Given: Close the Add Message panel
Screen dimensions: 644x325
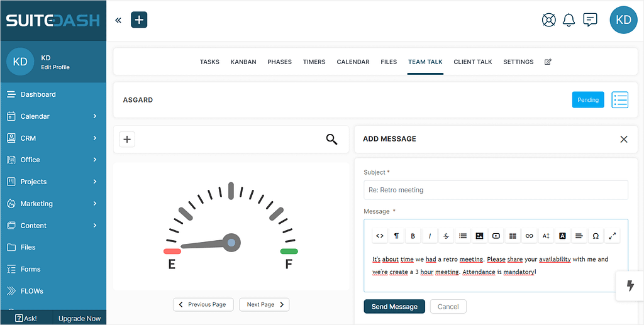Looking at the screenshot, I should pyautogui.click(x=623, y=139).
